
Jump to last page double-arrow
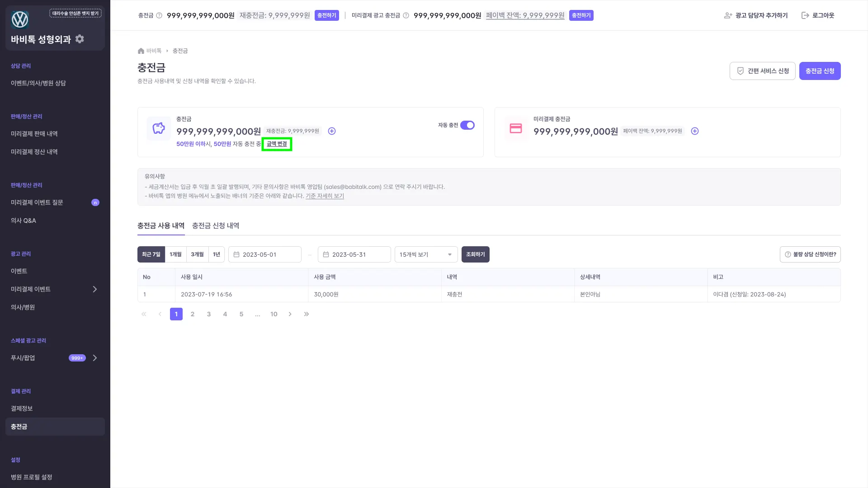pos(307,314)
